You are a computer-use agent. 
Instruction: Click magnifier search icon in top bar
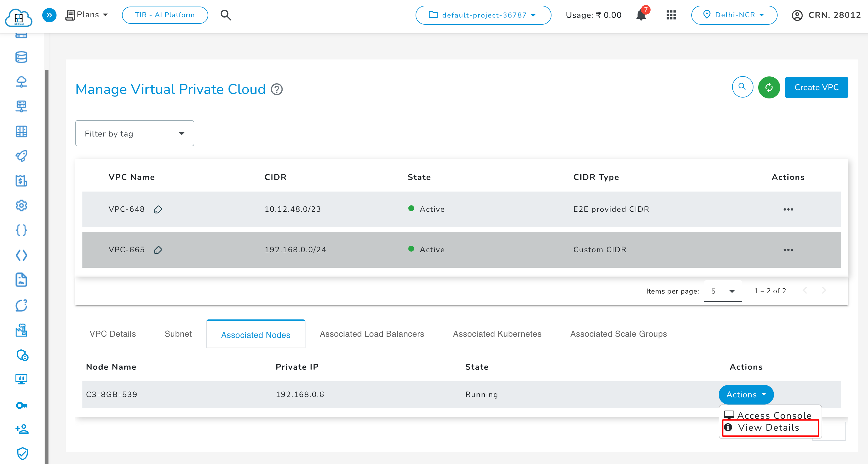pyautogui.click(x=225, y=15)
